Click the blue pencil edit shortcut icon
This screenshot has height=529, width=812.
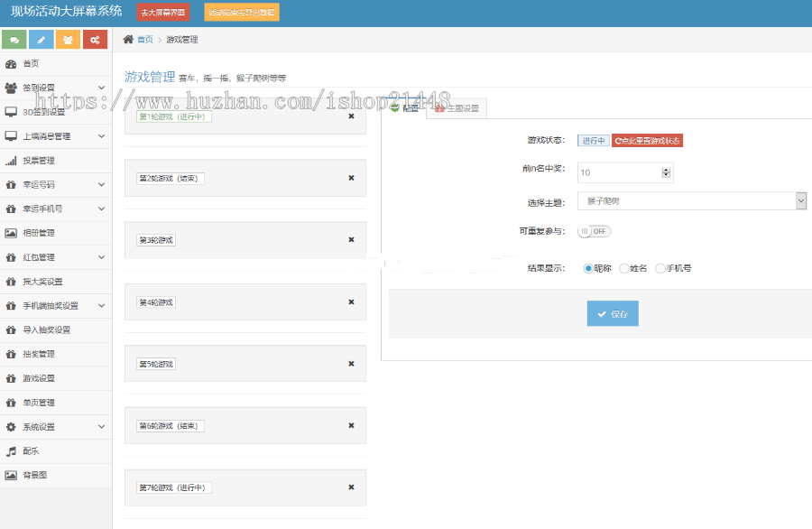coord(42,40)
